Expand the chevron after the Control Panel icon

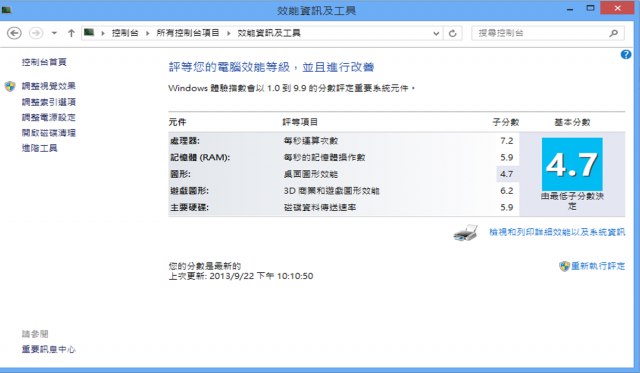coord(103,33)
